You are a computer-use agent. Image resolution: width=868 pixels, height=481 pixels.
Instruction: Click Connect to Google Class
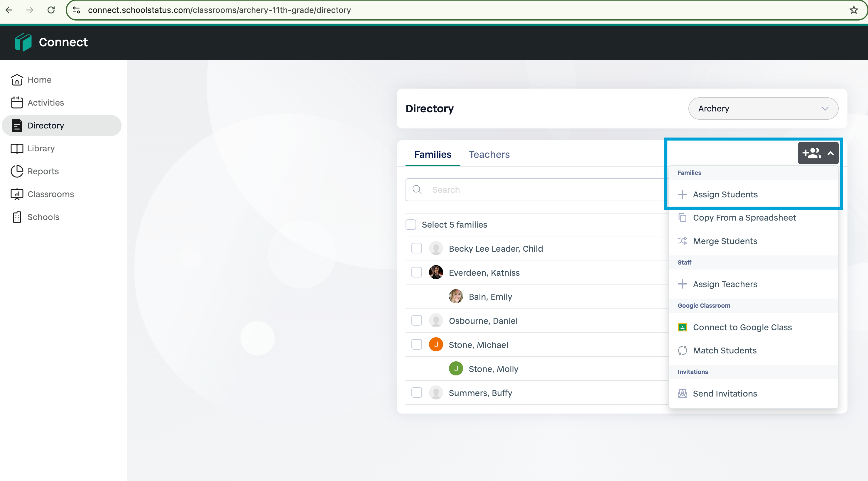742,327
